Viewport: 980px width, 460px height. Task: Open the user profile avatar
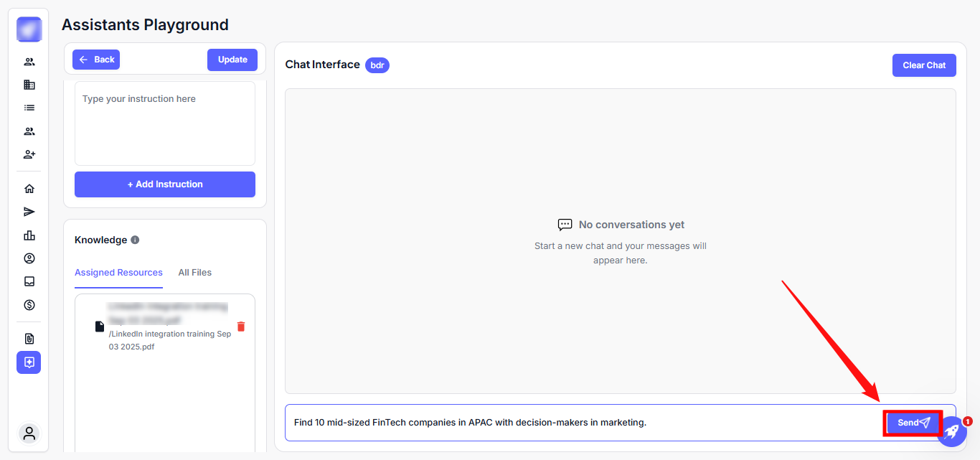(29, 433)
